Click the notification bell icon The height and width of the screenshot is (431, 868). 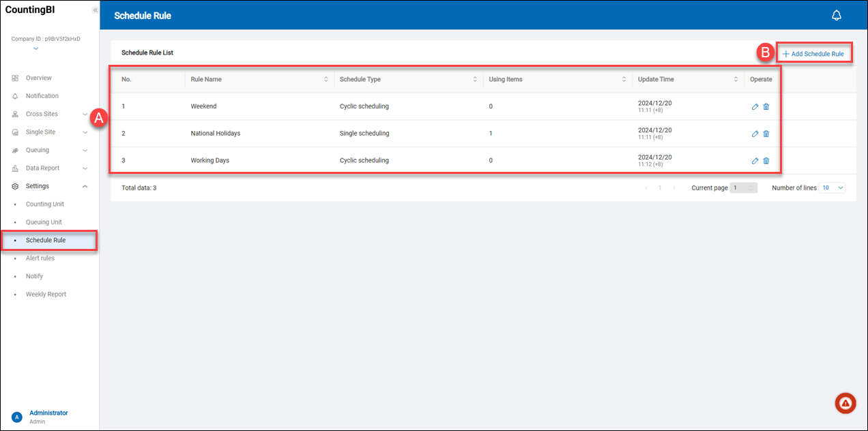pos(836,16)
